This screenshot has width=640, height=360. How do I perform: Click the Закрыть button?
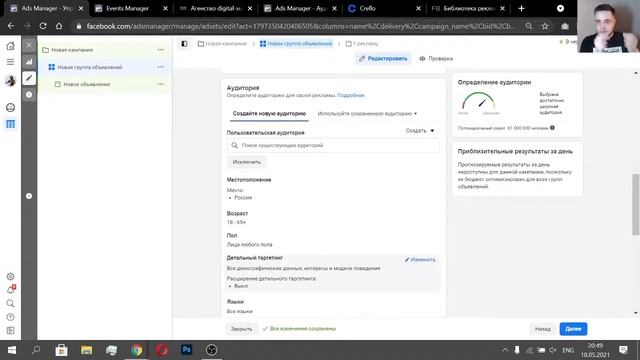tap(241, 329)
